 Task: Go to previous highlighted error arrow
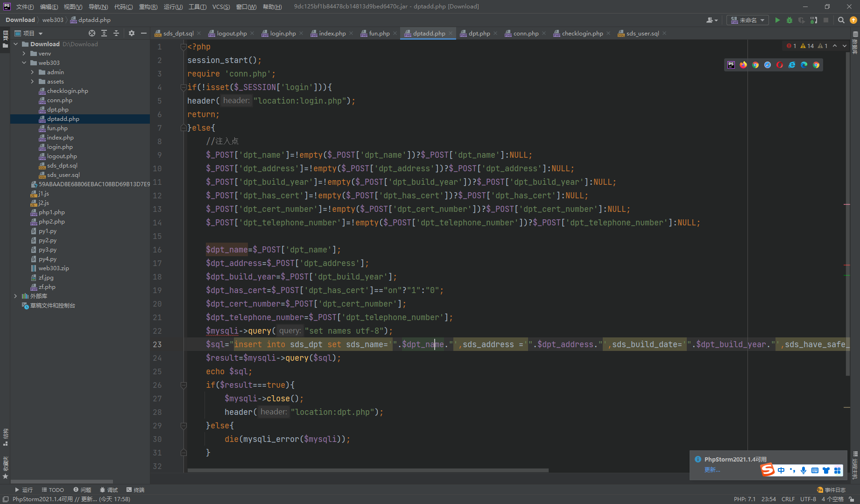[x=835, y=46]
